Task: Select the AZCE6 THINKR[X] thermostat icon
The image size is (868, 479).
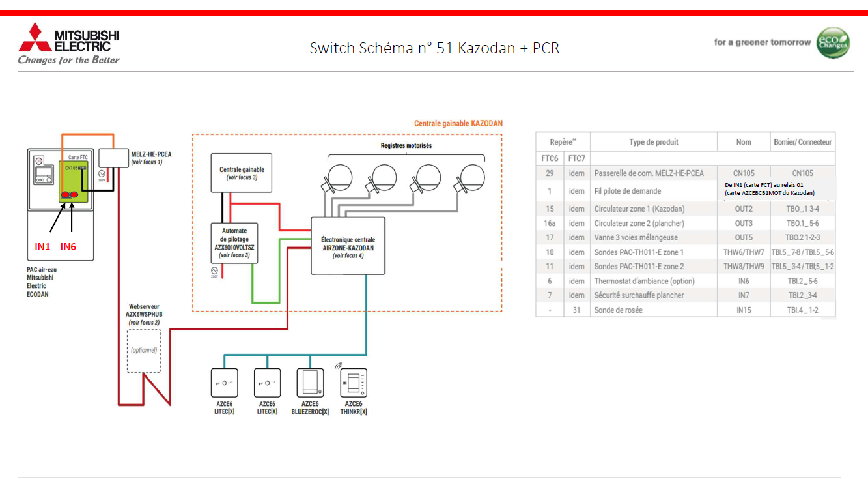Action: click(354, 383)
